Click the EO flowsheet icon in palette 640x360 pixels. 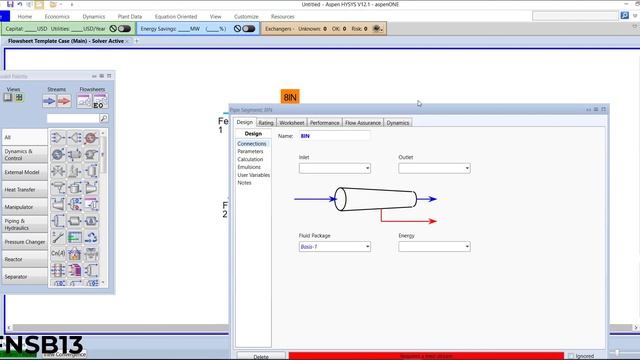[x=100, y=101]
